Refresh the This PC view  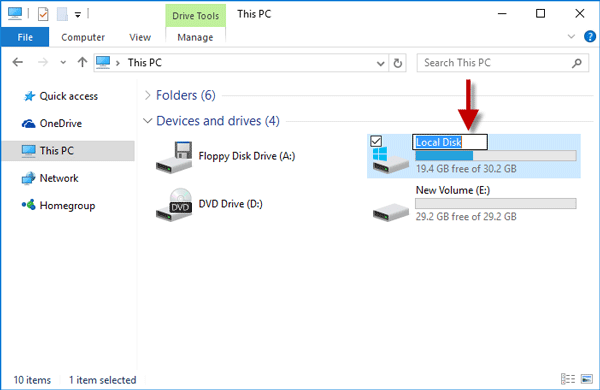point(398,63)
